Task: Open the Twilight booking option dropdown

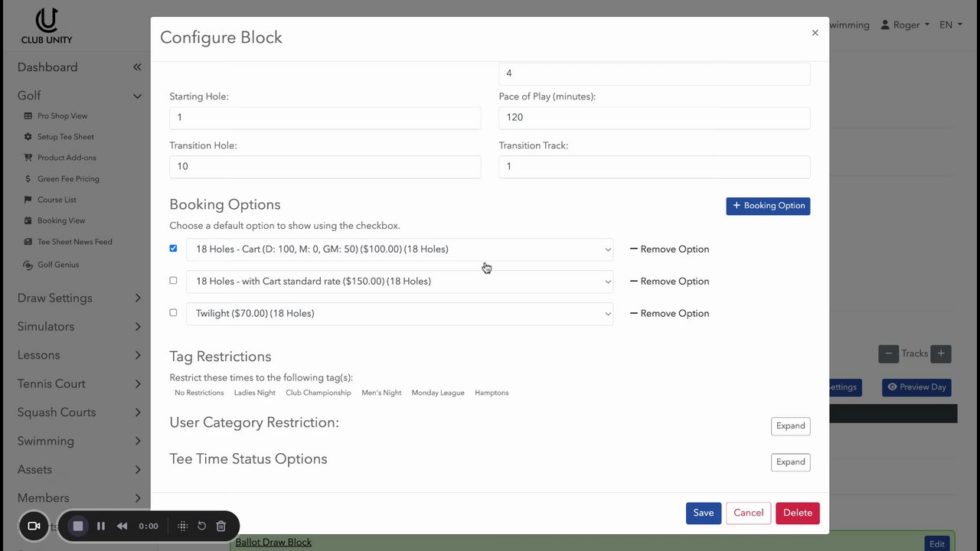Action: tap(399, 314)
